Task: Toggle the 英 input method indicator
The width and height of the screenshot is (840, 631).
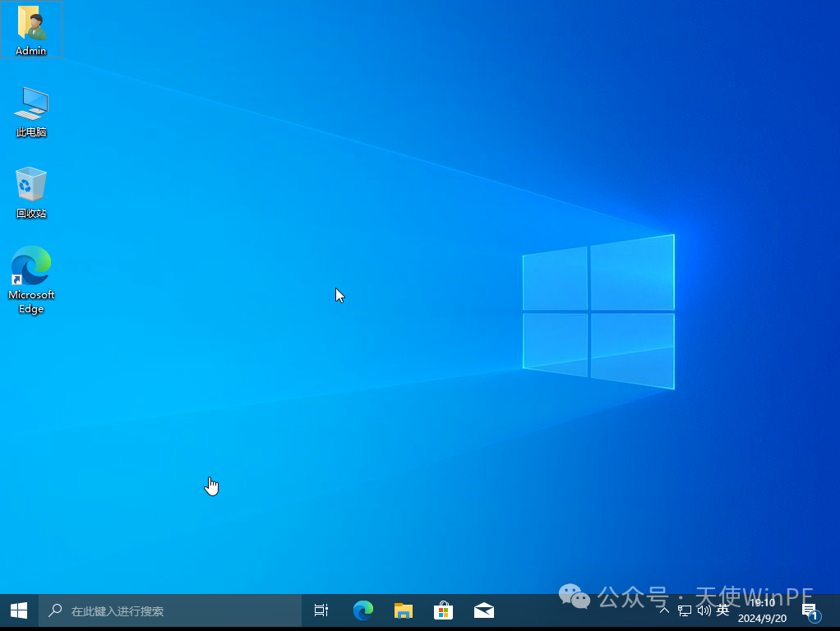Action: [722, 610]
